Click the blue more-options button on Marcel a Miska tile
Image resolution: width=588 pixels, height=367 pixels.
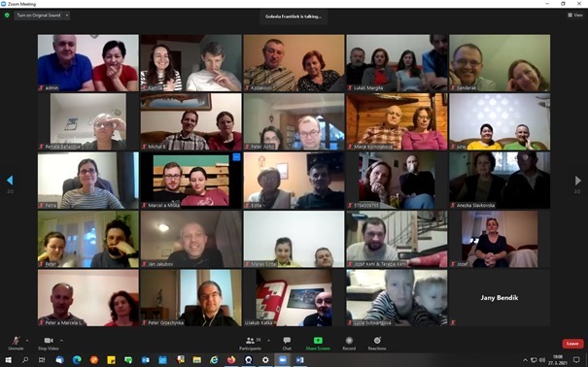pos(236,157)
